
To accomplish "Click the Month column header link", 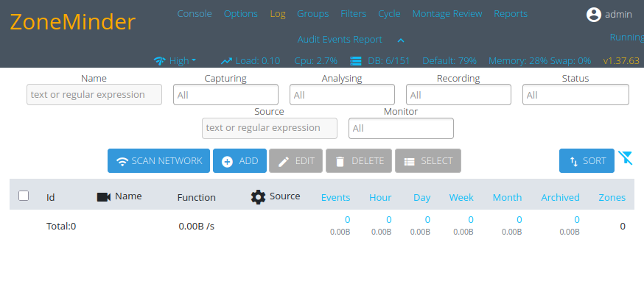I will [x=507, y=197].
